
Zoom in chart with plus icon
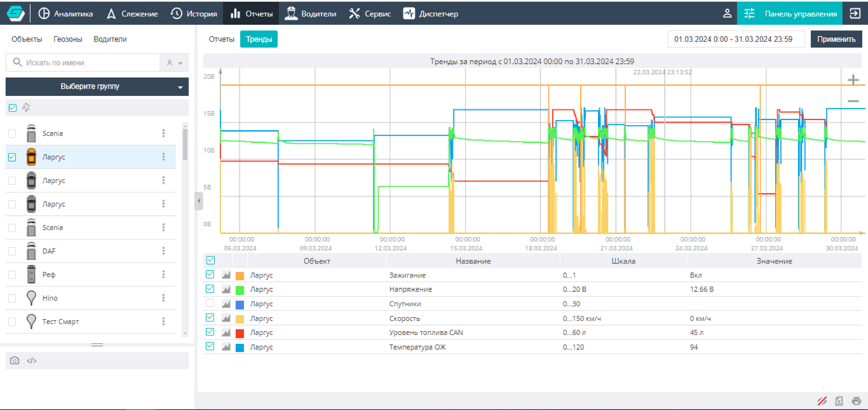click(x=853, y=80)
